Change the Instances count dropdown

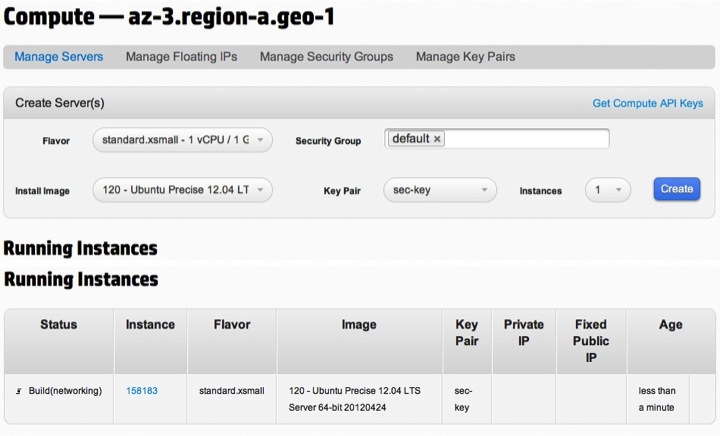pyautogui.click(x=608, y=190)
